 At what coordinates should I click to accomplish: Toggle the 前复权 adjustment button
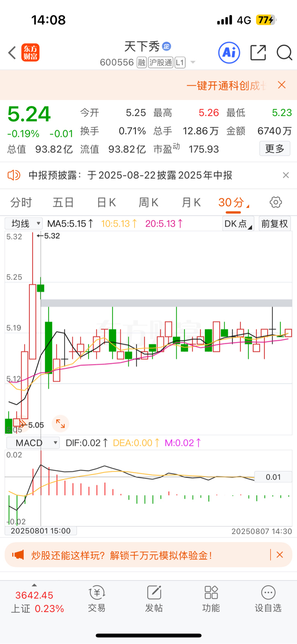[275, 223]
